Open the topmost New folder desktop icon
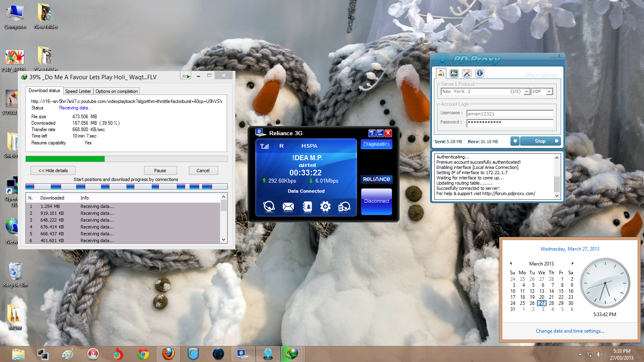 [46, 16]
